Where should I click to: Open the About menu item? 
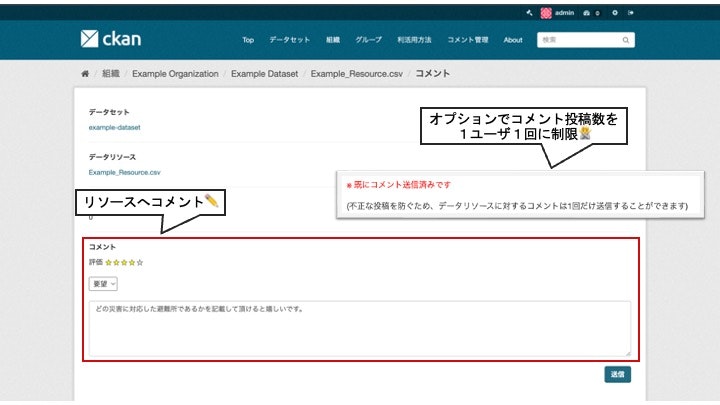pyautogui.click(x=513, y=40)
